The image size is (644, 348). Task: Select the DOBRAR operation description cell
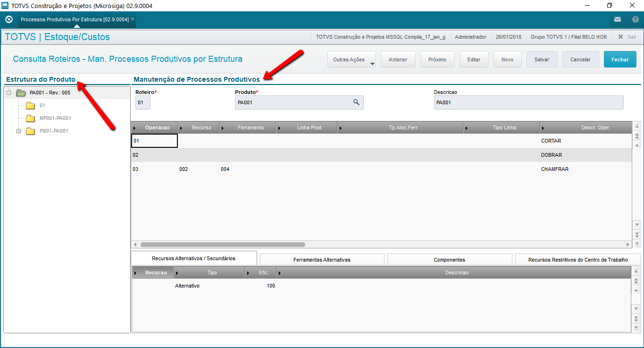585,155
